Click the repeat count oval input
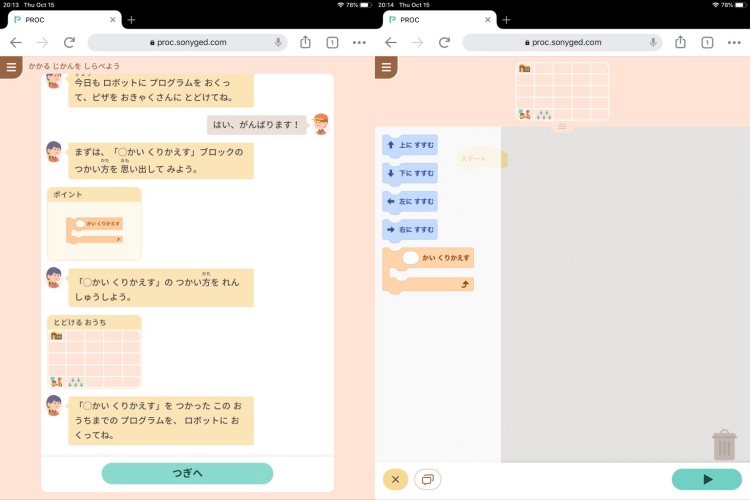Viewport: 750px width, 500px height. 410,257
